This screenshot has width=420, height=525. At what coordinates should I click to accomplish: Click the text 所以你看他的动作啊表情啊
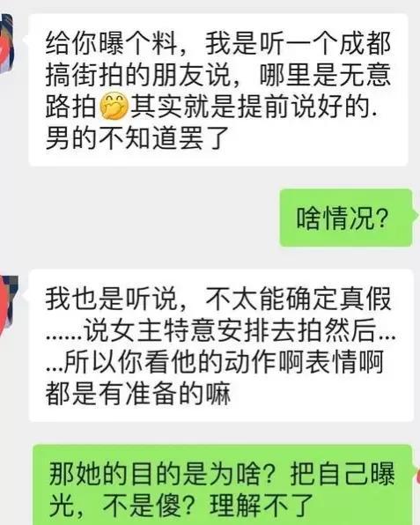pos(224,362)
